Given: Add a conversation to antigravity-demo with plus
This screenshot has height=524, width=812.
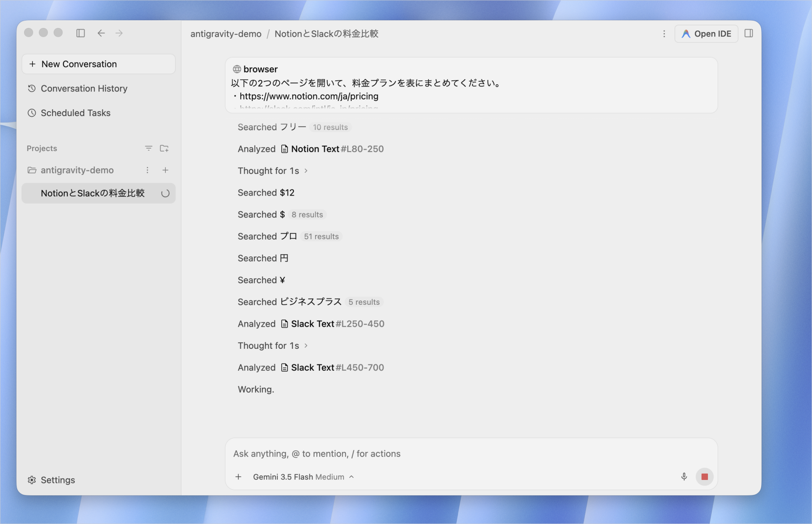Looking at the screenshot, I should [x=165, y=170].
